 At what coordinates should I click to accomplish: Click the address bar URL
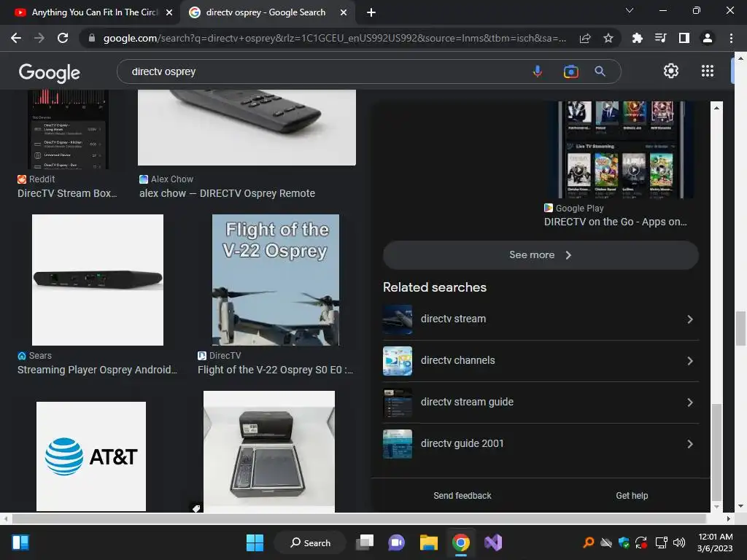334,38
